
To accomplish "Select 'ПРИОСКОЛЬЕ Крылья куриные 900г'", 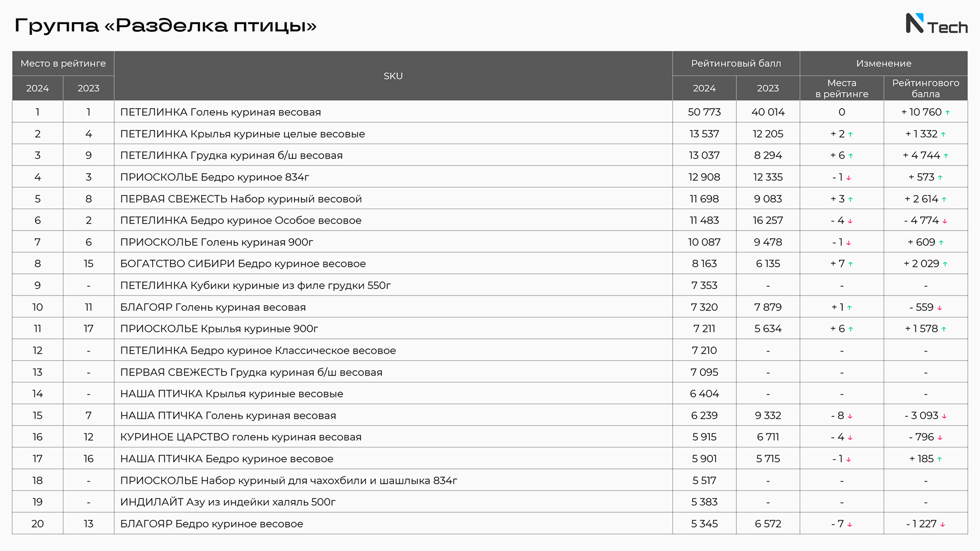I will [x=219, y=329].
